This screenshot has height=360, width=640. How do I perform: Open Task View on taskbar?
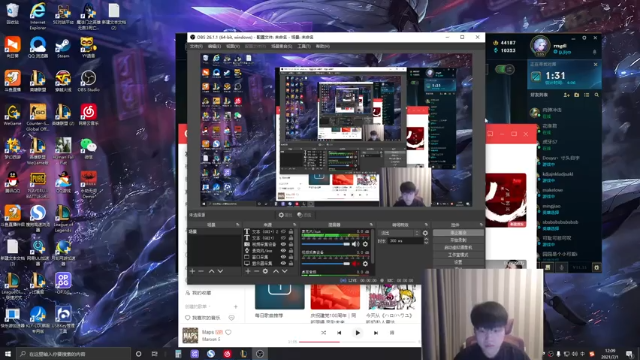(154, 354)
